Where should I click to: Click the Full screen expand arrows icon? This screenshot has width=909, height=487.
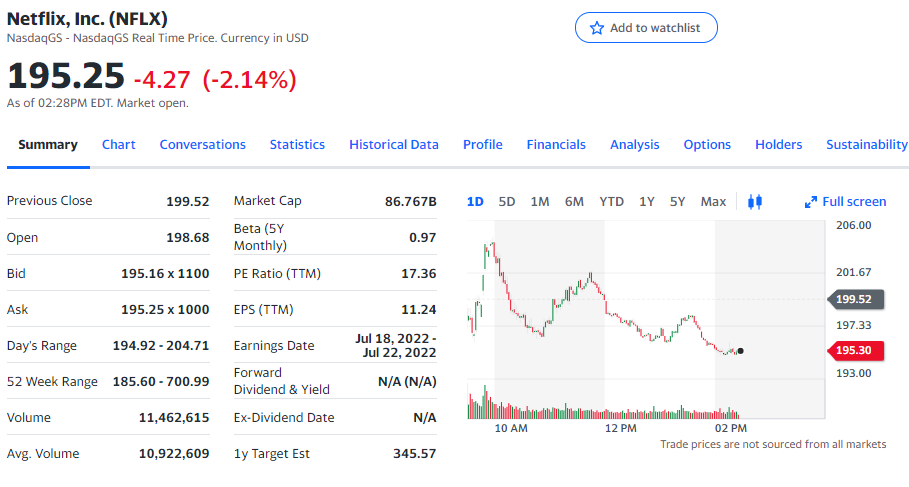(x=810, y=202)
